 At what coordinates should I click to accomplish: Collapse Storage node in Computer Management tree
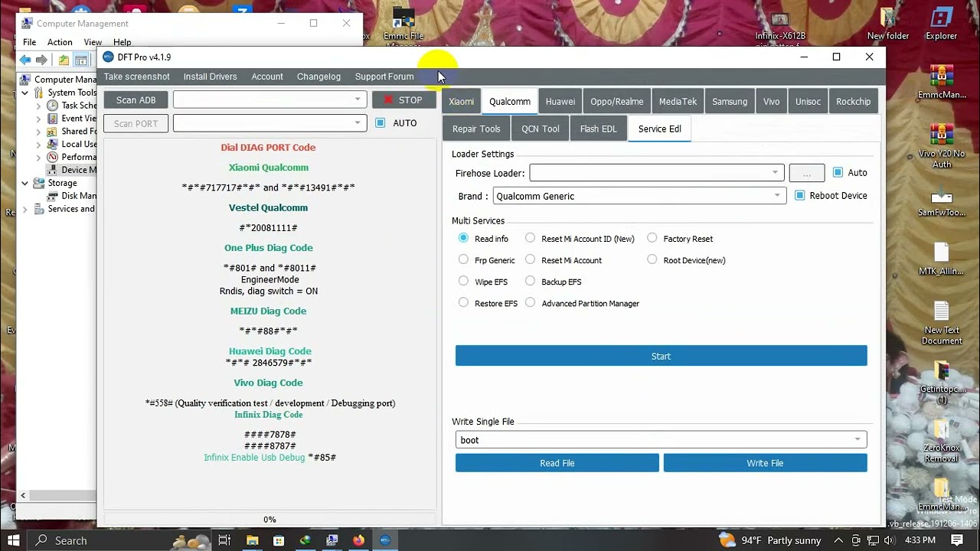(x=24, y=183)
